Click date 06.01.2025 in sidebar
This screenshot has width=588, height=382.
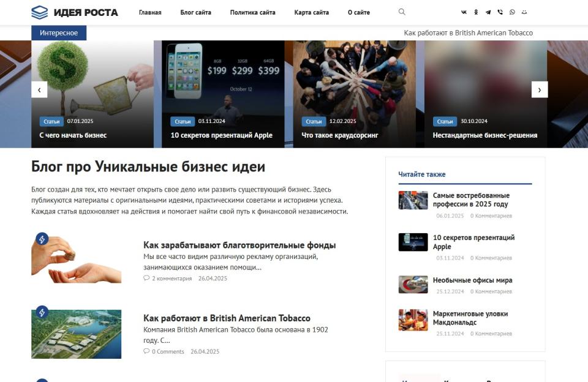[x=450, y=216]
